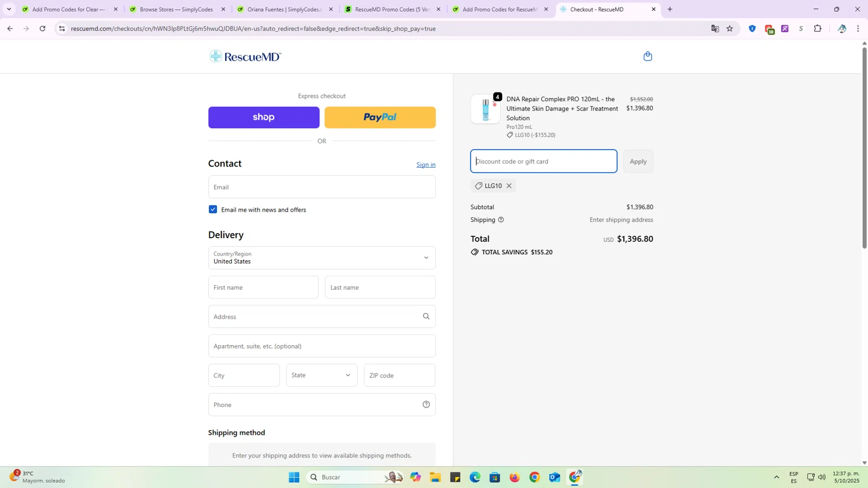This screenshot has height=488, width=868.
Task: Open Microsoft Store from taskbar
Action: (x=495, y=477)
